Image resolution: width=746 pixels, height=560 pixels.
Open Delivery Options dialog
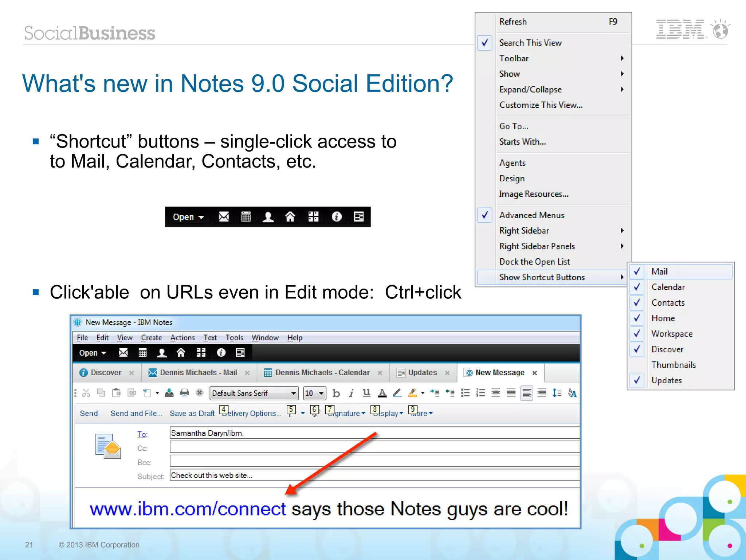tap(251, 414)
